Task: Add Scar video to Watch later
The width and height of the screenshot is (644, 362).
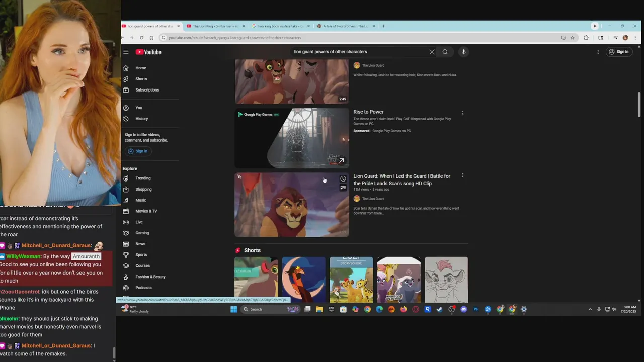Action: coord(343,179)
